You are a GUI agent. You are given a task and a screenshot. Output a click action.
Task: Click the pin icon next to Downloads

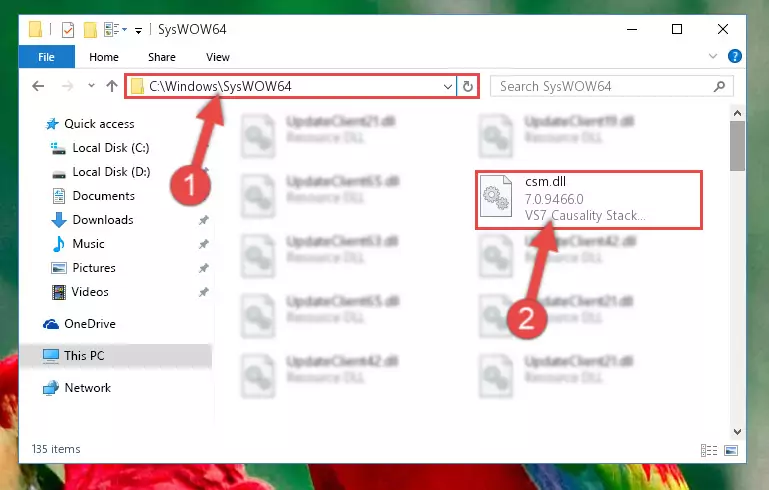(203, 220)
